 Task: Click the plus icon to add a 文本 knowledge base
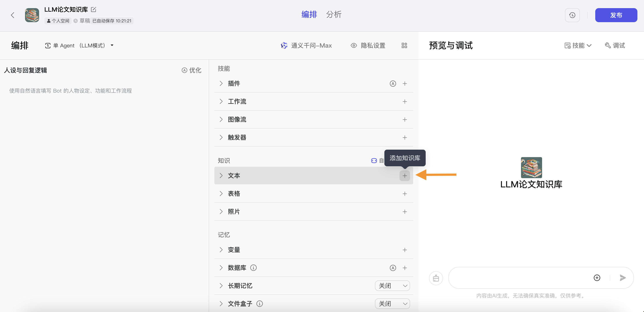(x=405, y=176)
